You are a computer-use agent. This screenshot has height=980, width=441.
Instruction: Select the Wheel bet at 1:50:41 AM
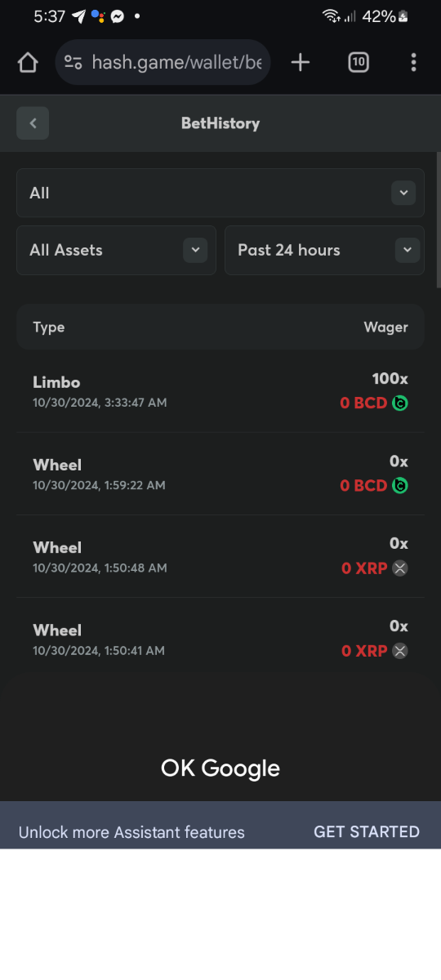220,639
